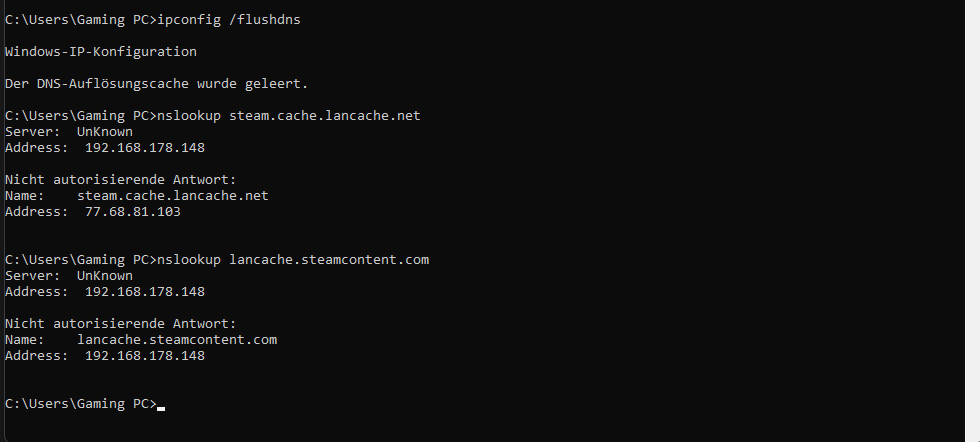Viewport: 980px width, 442px height.
Task: Click Server: UnKnown below the steamcontent lookup command
Action: pos(69,276)
